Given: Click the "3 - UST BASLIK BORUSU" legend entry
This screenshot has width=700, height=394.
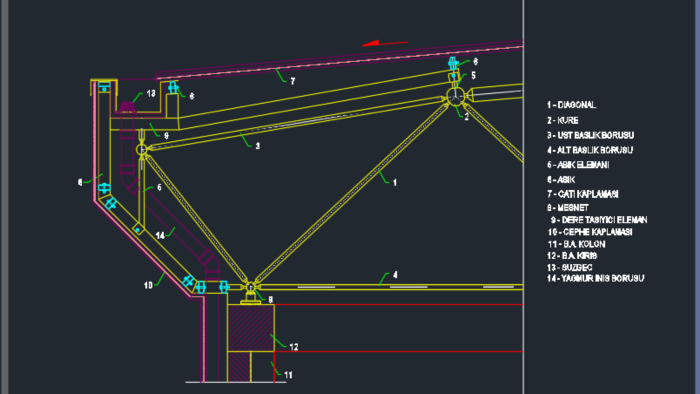Looking at the screenshot, I should 590,135.
